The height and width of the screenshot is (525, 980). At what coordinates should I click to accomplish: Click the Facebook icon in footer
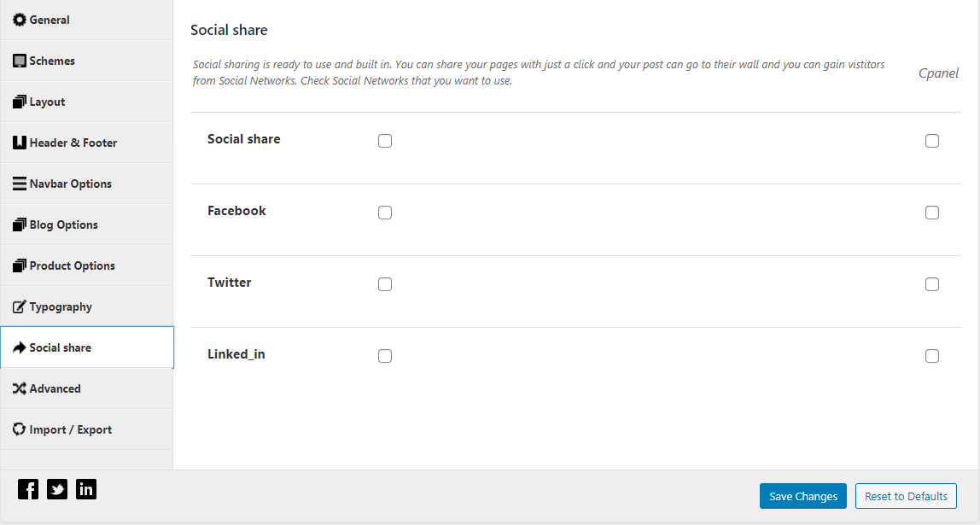tap(28, 489)
